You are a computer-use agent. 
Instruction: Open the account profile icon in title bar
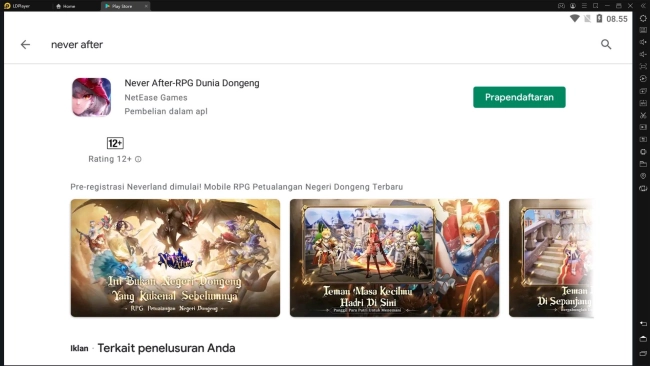(x=572, y=6)
